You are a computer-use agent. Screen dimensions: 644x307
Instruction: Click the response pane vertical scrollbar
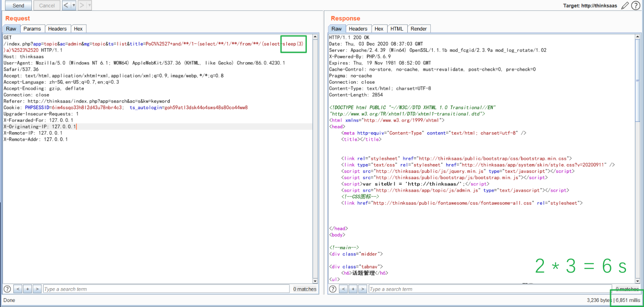(x=638, y=158)
